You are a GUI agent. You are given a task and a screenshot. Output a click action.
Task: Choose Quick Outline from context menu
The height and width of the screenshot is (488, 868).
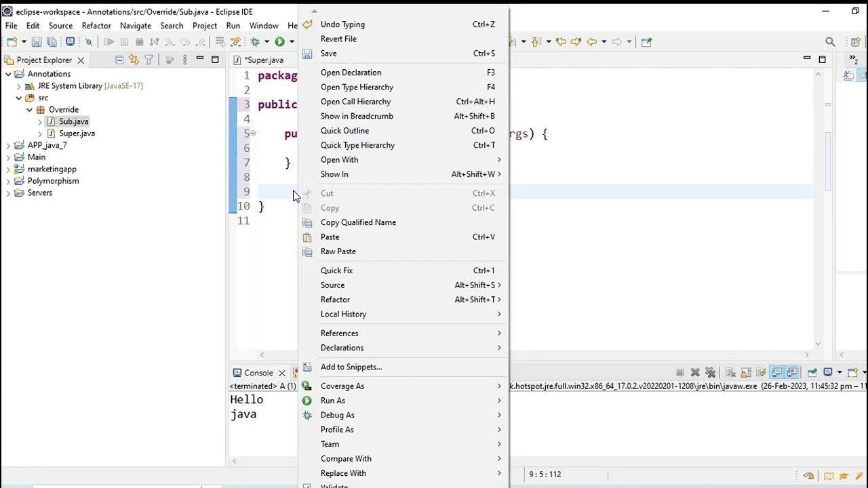[x=403, y=131]
